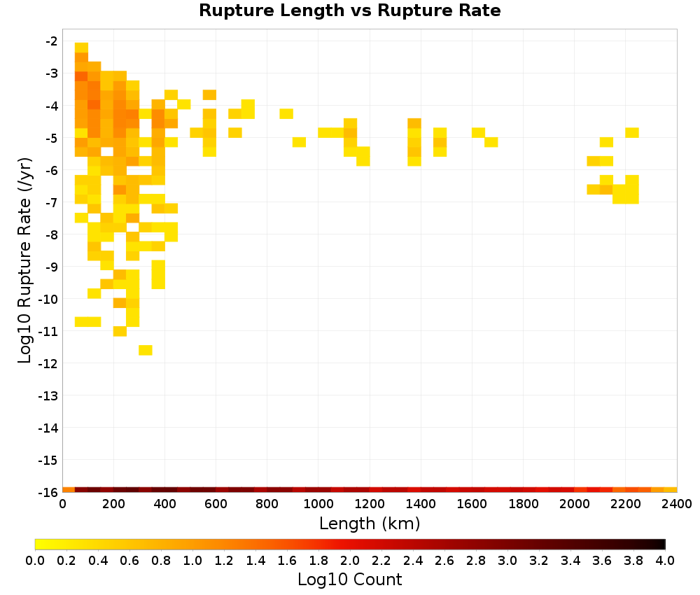Click the x-axis tick label "1000"
Viewport: 700px width, 595px height.
pyautogui.click(x=318, y=505)
